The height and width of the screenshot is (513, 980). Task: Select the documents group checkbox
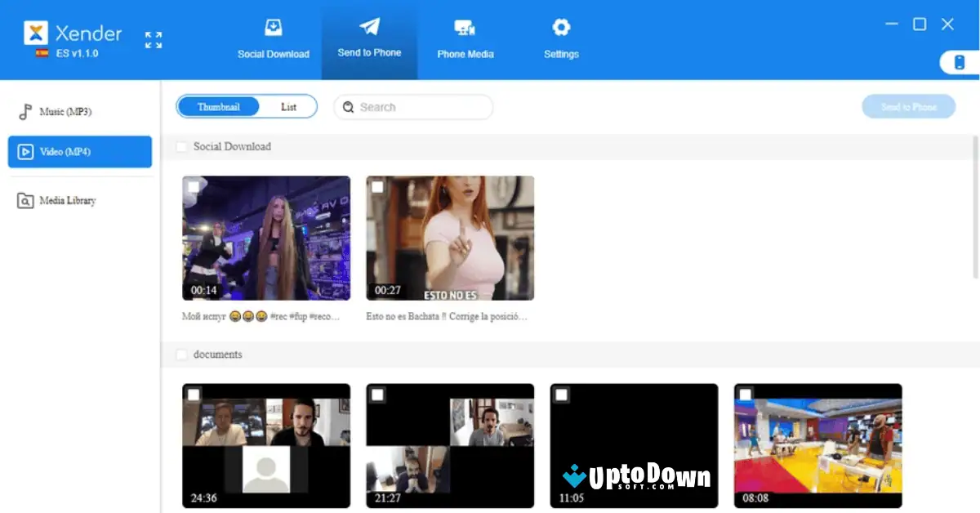click(x=181, y=355)
